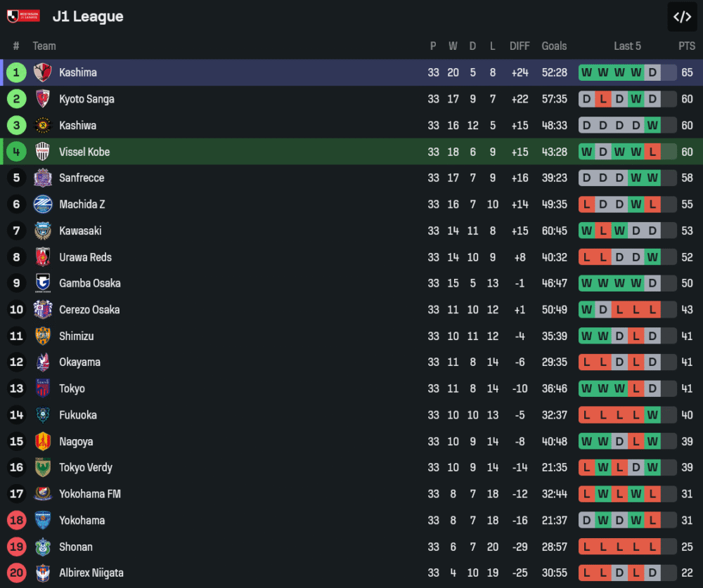703x588 pixels.
Task: Click the Vissel Kobe team crest
Action: 43,152
